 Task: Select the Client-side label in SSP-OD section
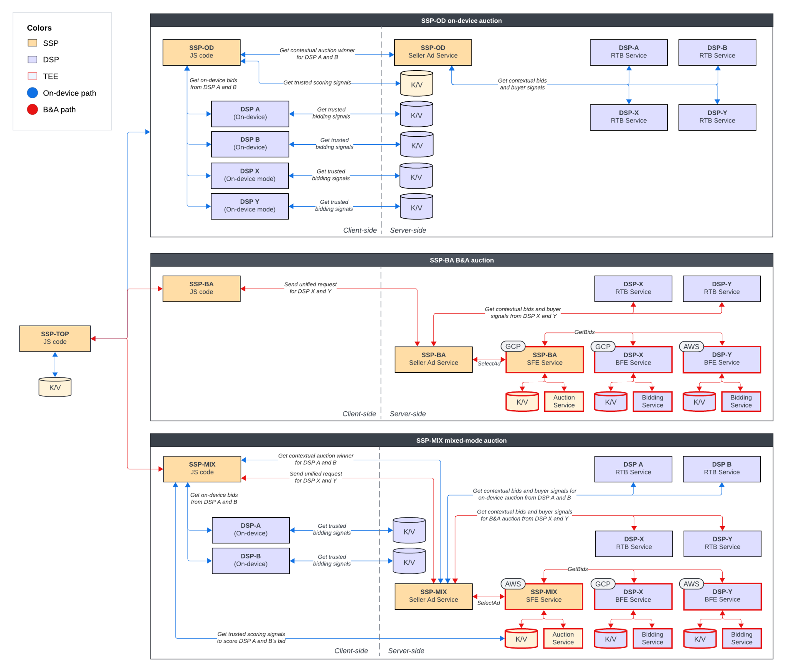pyautogui.click(x=360, y=230)
